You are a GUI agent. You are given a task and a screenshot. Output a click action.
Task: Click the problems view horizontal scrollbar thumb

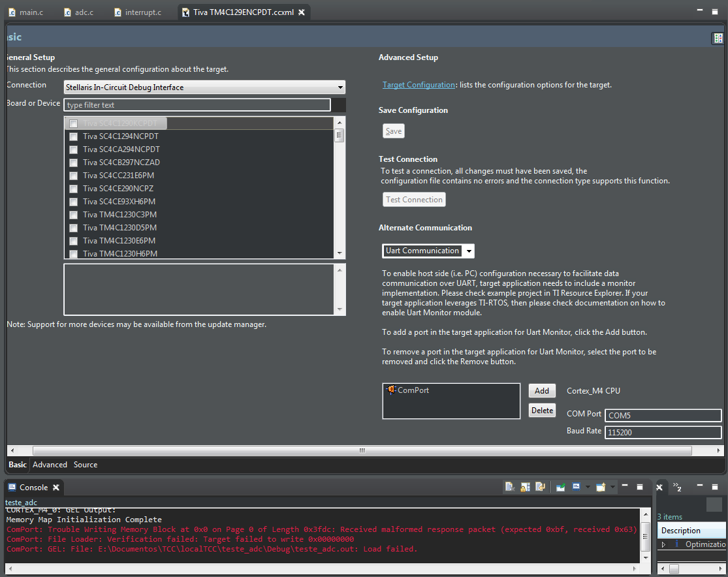(674, 569)
